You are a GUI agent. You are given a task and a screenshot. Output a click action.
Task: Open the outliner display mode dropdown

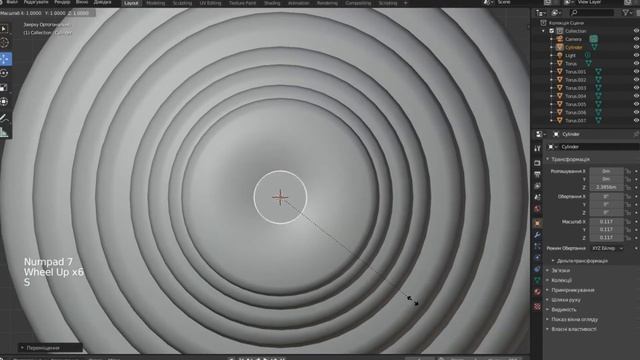(x=542, y=13)
